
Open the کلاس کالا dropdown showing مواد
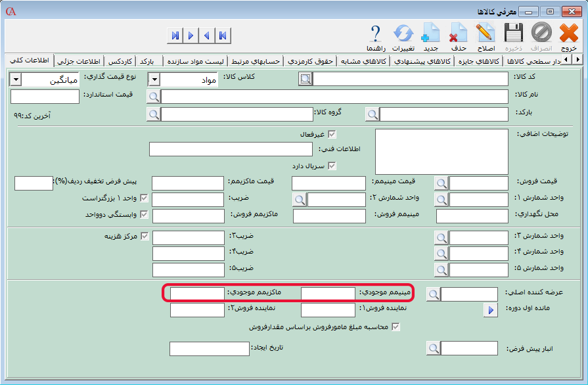click(154, 79)
